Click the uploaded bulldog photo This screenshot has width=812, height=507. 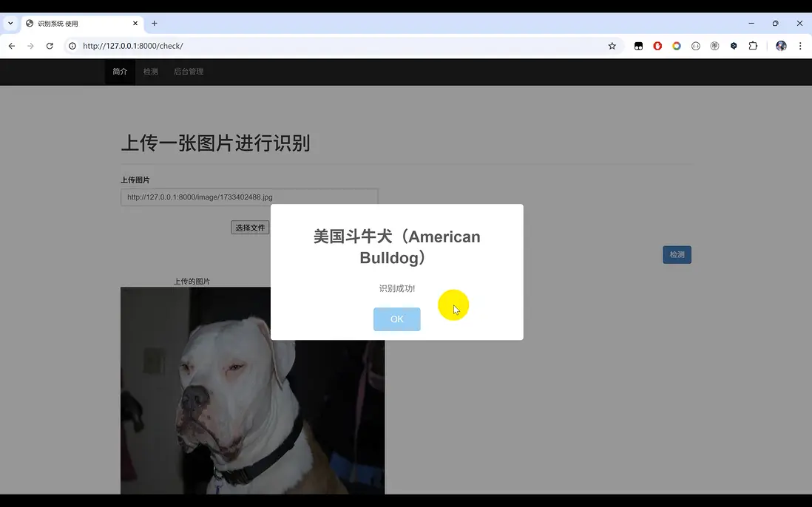(x=253, y=390)
